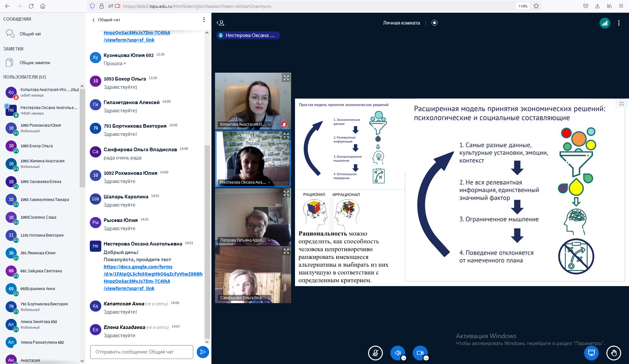Viewport: 629px width, 364px height.
Task: Select user 1093 Бокор Ольга in list
Action: pos(36,146)
